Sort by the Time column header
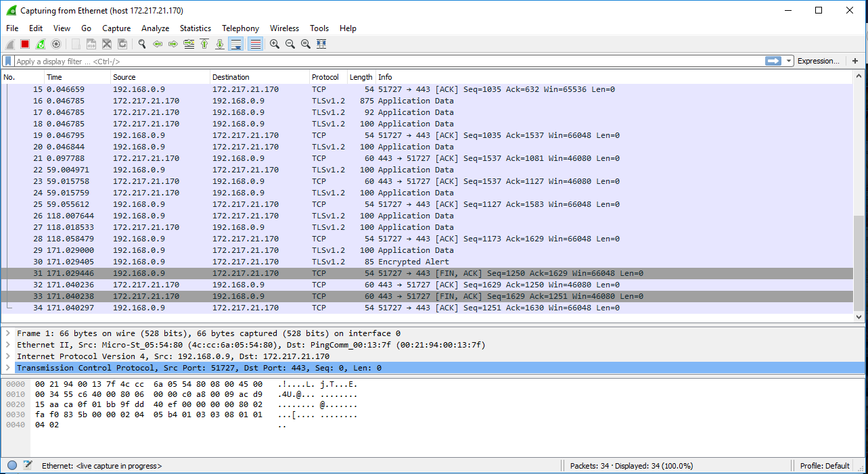The height and width of the screenshot is (474, 868). coord(77,77)
